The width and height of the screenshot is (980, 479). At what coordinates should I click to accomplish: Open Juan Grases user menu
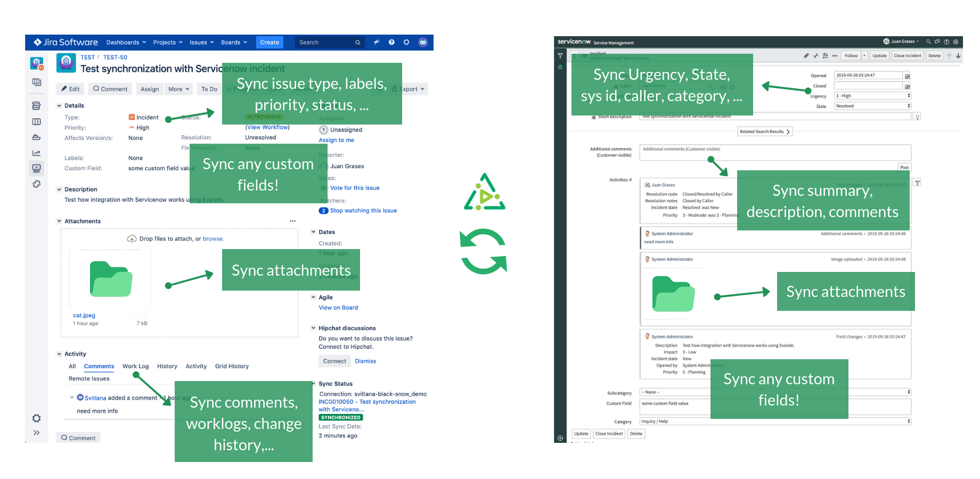click(901, 42)
